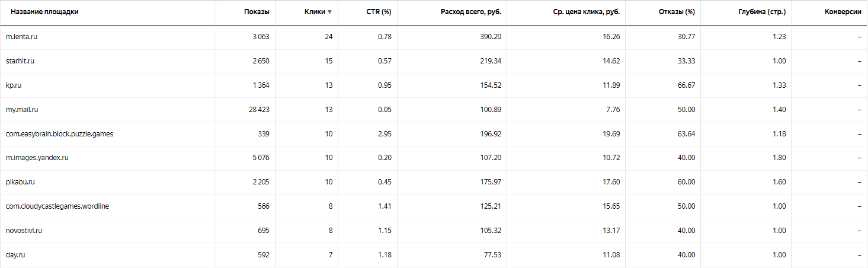This screenshot has width=868, height=268.
Task: Select my.mail.ru in the list
Action: point(22,110)
